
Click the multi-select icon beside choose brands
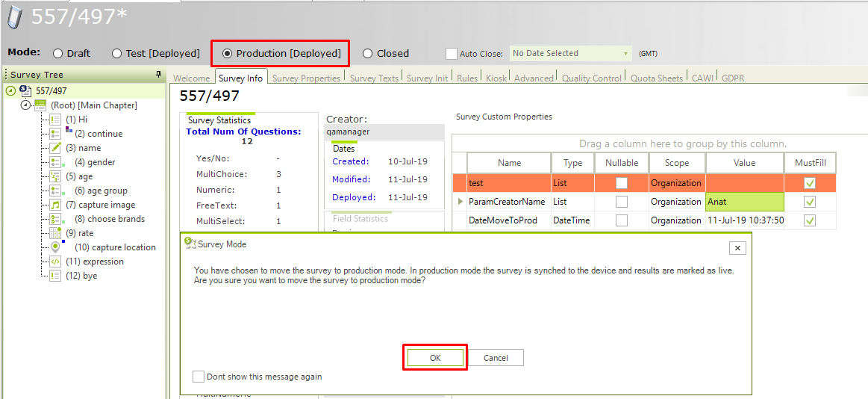point(54,219)
